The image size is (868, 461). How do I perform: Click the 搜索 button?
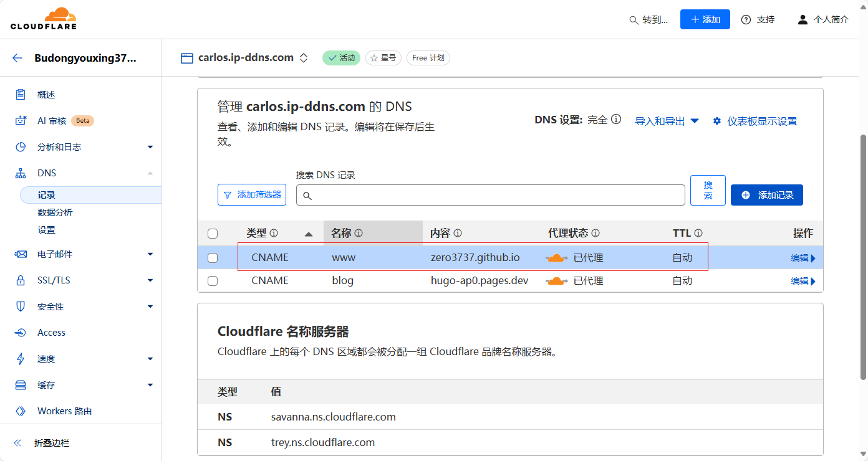708,190
